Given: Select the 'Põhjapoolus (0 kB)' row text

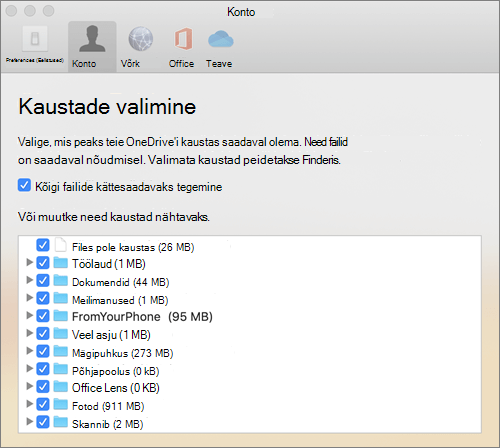Looking at the screenshot, I should point(116,371).
